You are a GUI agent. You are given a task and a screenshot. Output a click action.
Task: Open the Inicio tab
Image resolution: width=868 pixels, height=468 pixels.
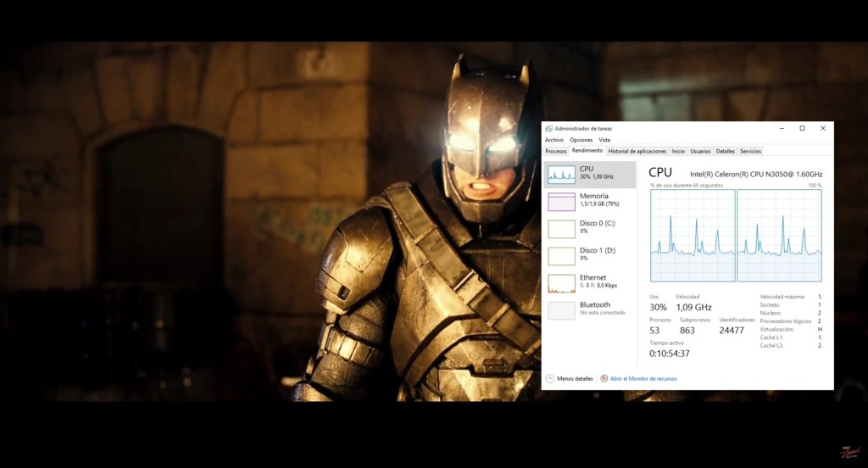point(678,151)
